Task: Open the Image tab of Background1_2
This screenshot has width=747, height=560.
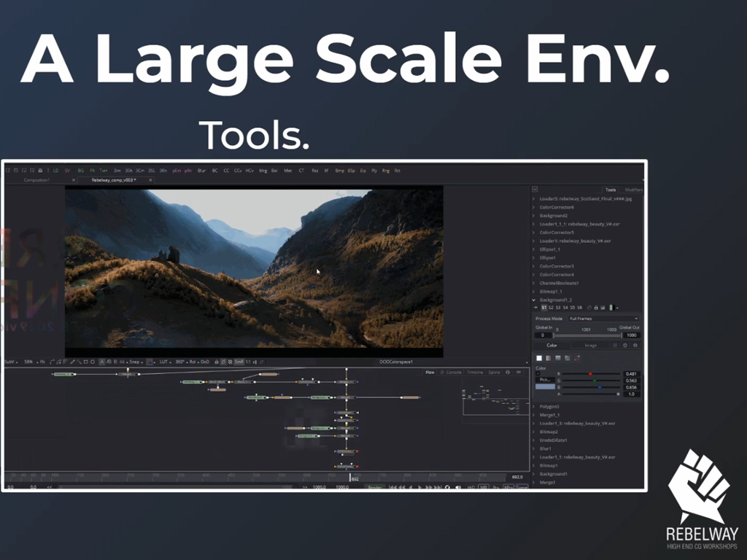Action: (x=590, y=345)
